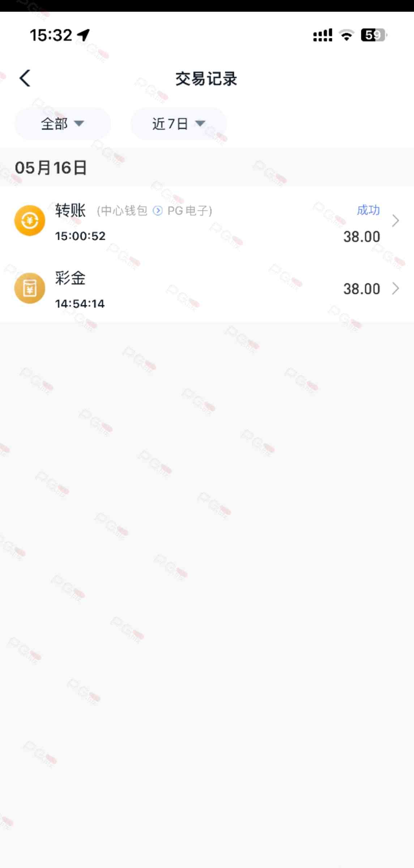
Task: Expand 转账 record details via chevron
Action: (396, 221)
